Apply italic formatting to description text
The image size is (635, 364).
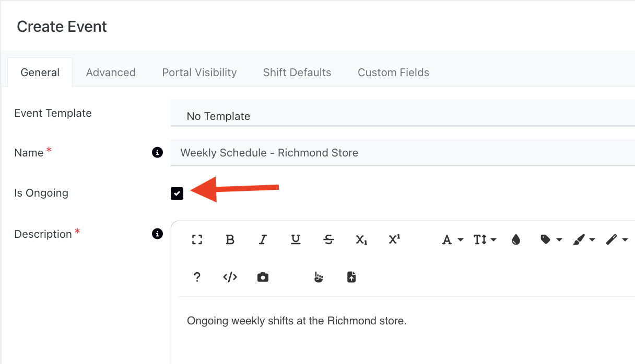[x=263, y=239]
